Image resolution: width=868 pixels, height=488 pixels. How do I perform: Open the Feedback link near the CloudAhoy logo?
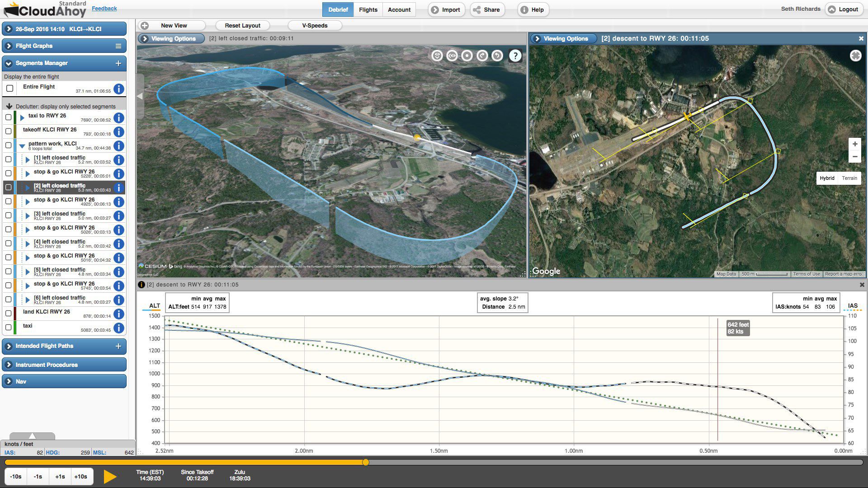(x=104, y=8)
